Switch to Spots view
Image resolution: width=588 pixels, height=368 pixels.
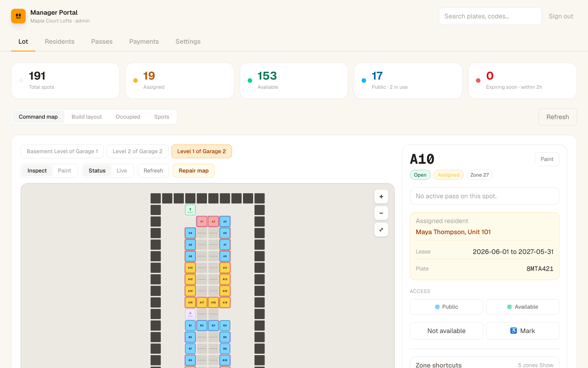[161, 117]
